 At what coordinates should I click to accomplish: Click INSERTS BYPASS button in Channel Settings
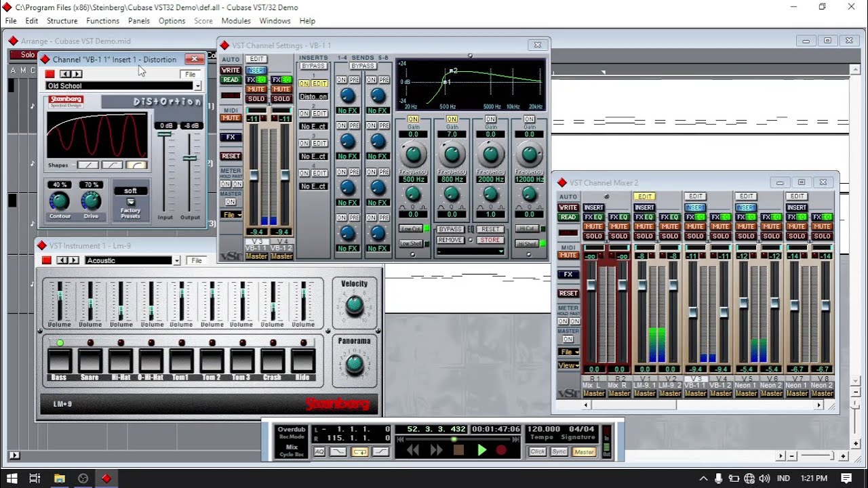pyautogui.click(x=313, y=66)
